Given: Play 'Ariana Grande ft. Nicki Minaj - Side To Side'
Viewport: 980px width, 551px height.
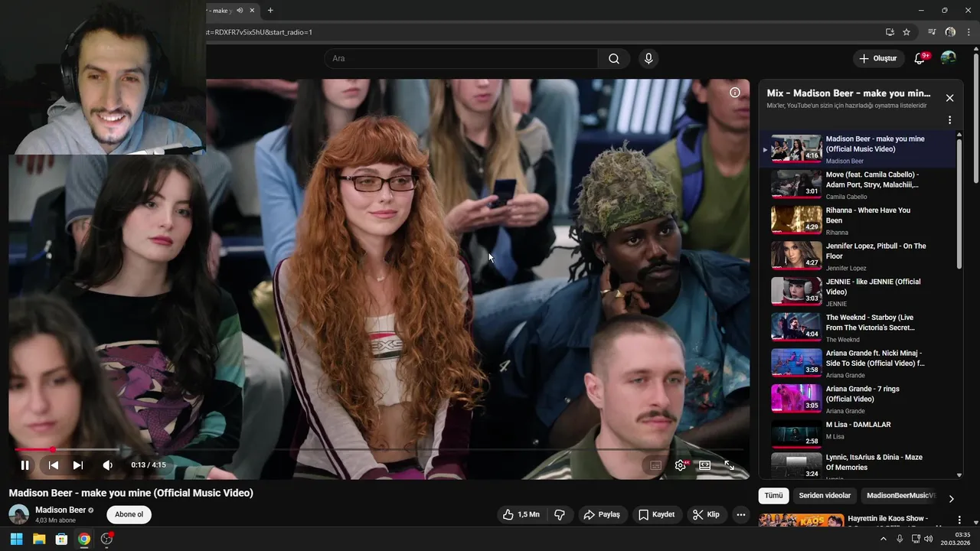Looking at the screenshot, I should coord(859,364).
